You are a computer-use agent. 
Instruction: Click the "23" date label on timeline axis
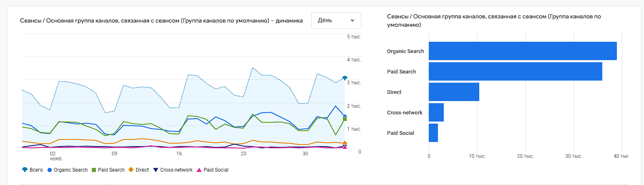(243, 154)
